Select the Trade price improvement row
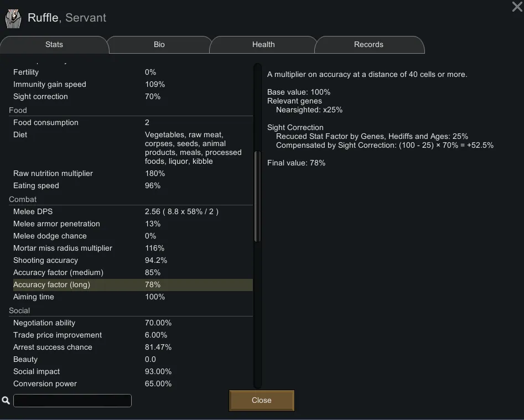The image size is (524, 420). [132, 335]
